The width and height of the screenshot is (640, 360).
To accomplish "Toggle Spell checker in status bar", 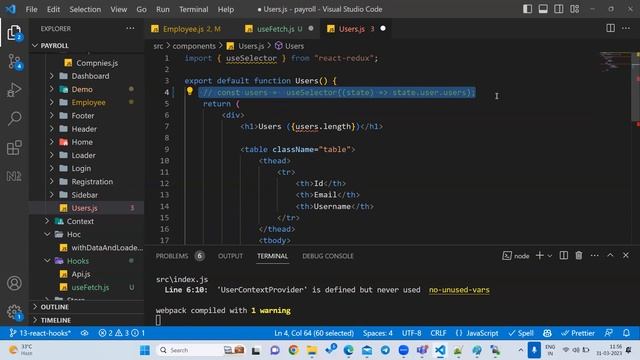I will (521, 333).
